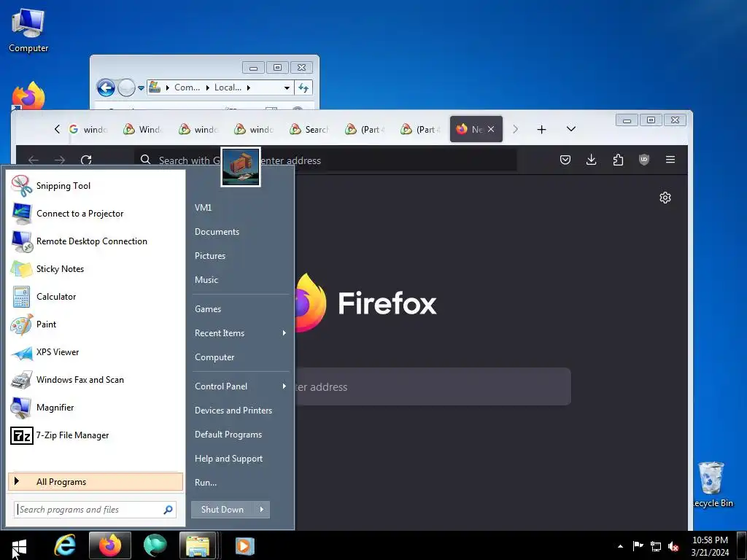The width and height of the screenshot is (747, 560).
Task: Open Default Programs
Action: point(228,435)
